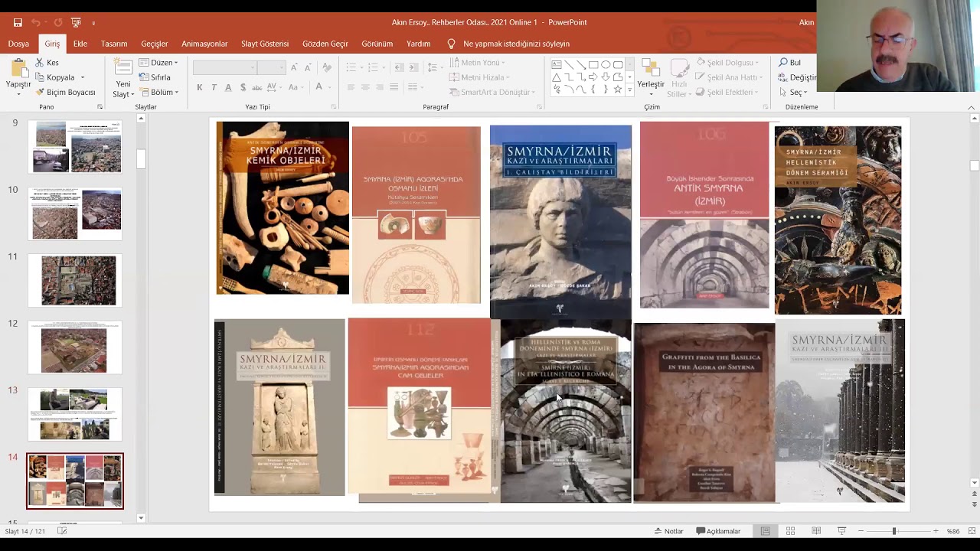Increase font size with the larger A
The height and width of the screenshot is (551, 980).
(295, 67)
